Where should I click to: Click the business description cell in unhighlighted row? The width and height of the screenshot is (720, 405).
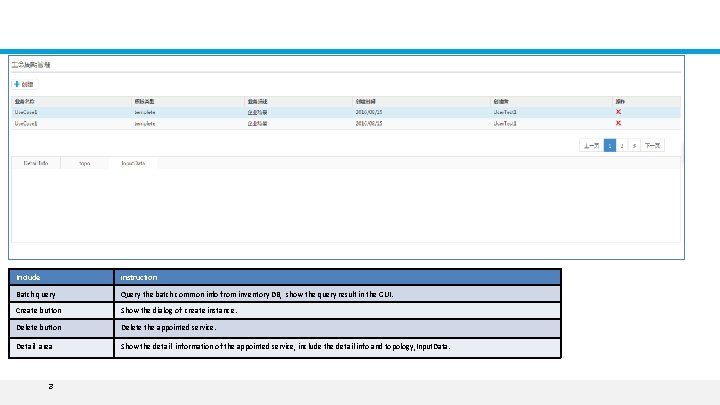[x=257, y=124]
